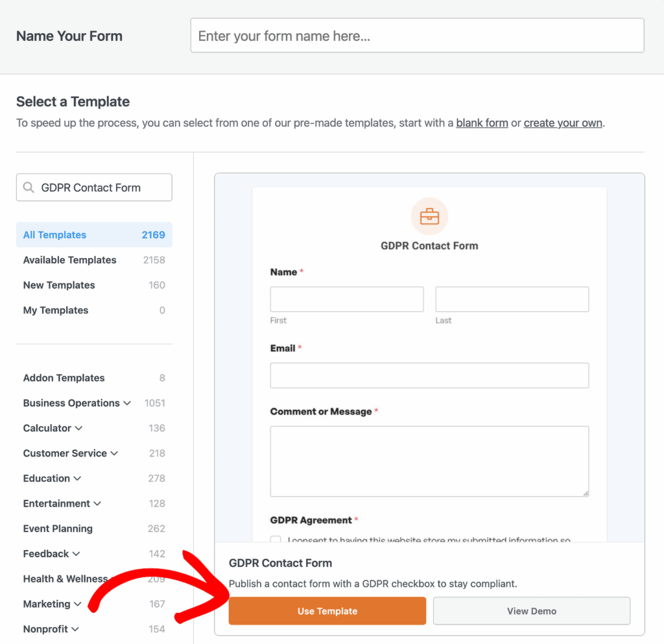Screen dimensions: 664x644
Task: Click the View Demo button
Action: [x=531, y=611]
